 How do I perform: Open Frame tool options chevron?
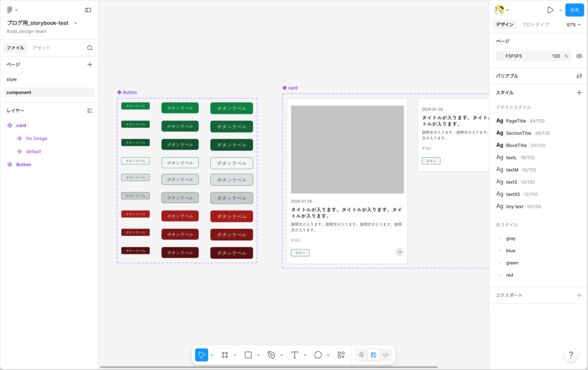[x=235, y=355]
